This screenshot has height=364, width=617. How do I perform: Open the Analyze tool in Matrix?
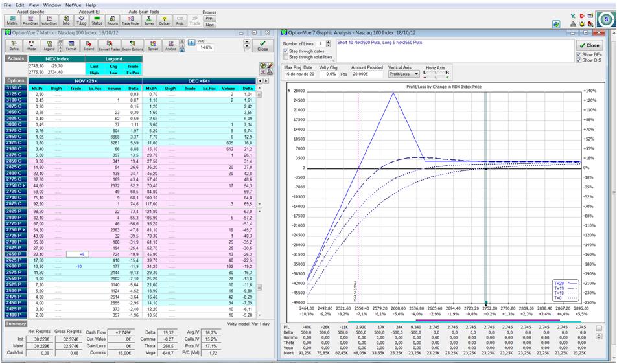click(171, 45)
